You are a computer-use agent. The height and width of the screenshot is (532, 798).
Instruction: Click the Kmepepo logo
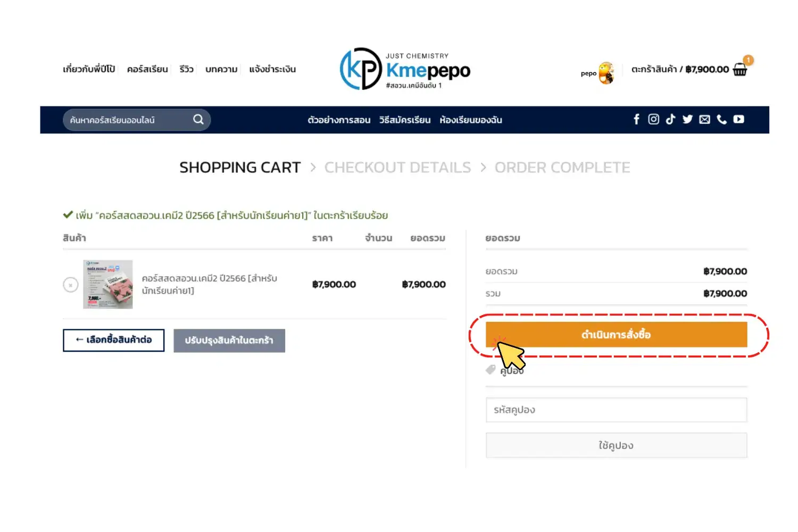[405, 69]
